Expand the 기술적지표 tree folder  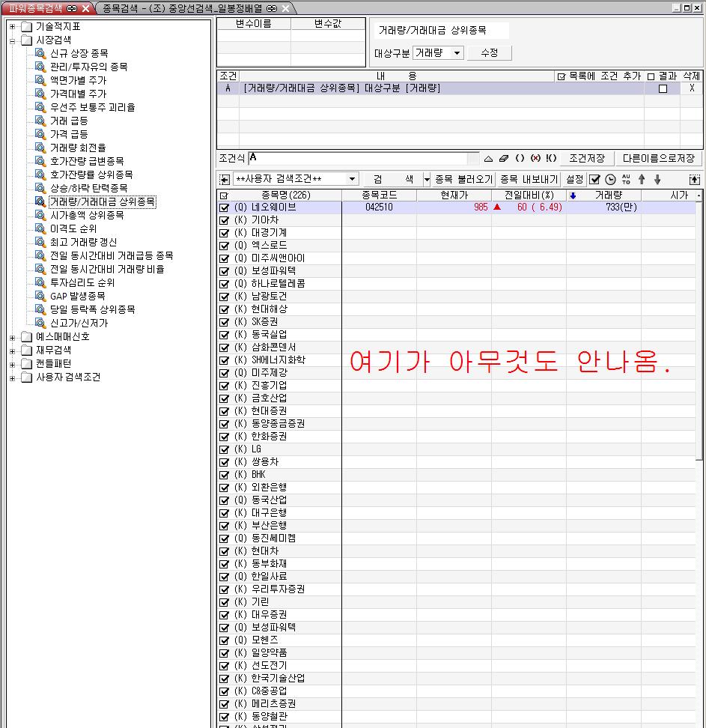click(13, 27)
